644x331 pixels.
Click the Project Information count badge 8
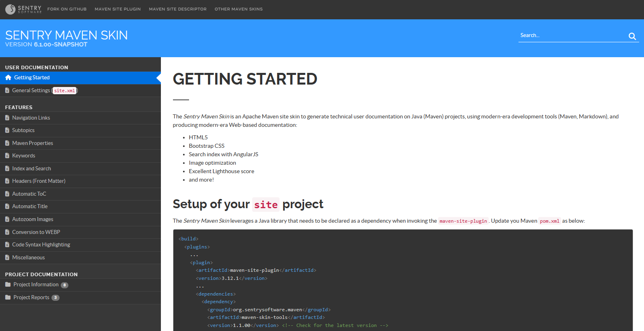point(64,285)
